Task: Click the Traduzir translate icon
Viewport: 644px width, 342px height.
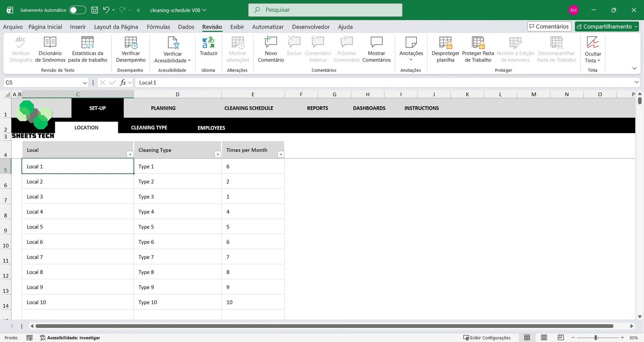Action: tap(208, 43)
